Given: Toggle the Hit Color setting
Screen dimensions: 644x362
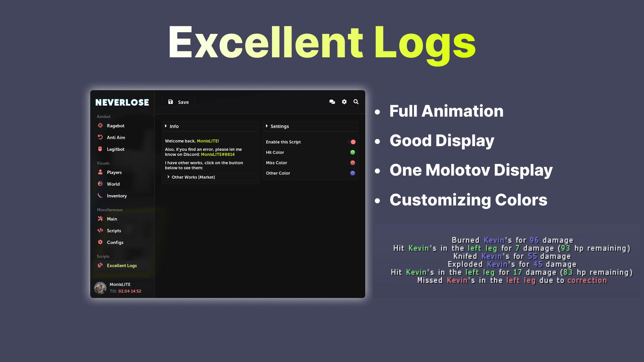Looking at the screenshot, I should [x=352, y=152].
